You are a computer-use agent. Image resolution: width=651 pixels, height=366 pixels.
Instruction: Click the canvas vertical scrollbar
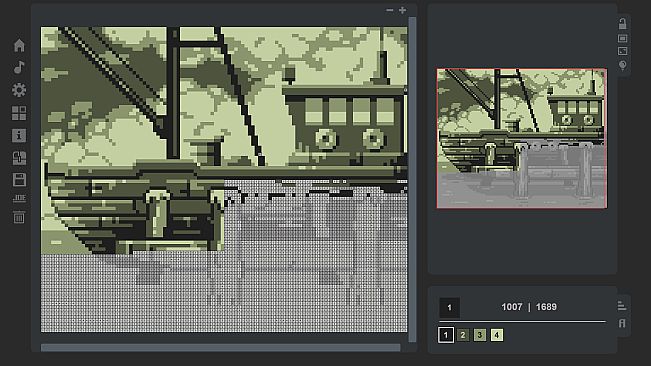pos(412,179)
